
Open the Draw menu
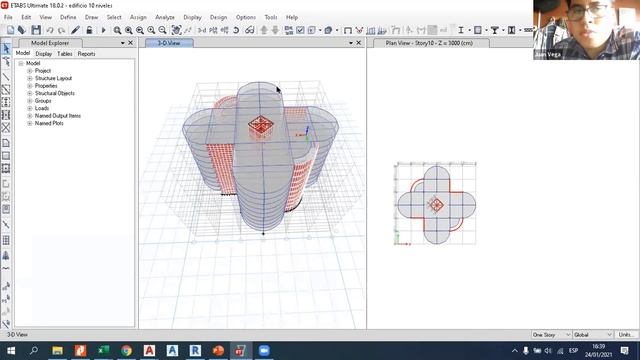tap(91, 18)
